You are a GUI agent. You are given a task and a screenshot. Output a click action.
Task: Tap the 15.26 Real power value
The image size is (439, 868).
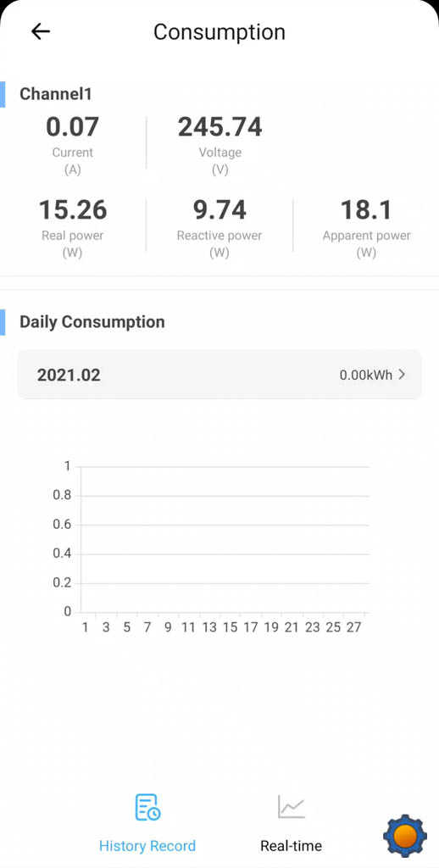point(73,210)
